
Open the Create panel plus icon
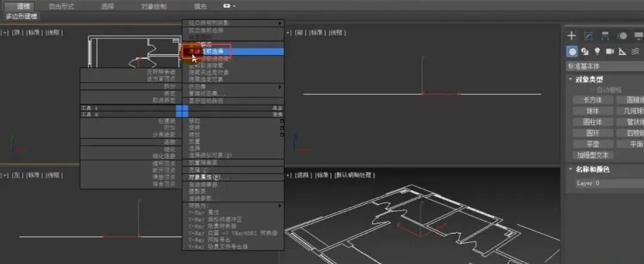click(x=571, y=36)
